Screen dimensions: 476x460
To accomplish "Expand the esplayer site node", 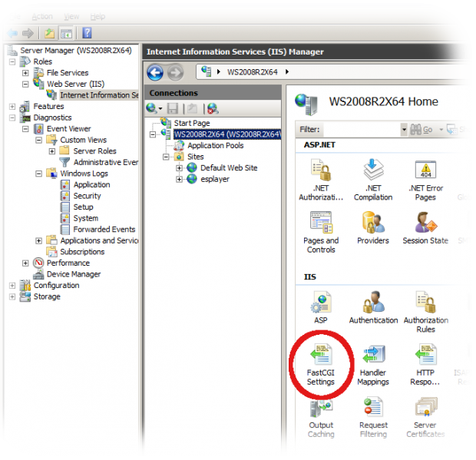I will click(x=180, y=179).
